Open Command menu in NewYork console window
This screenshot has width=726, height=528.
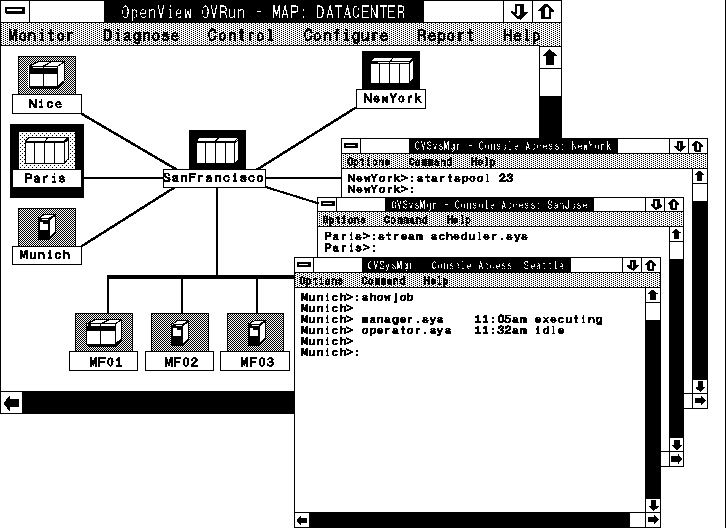(430, 162)
